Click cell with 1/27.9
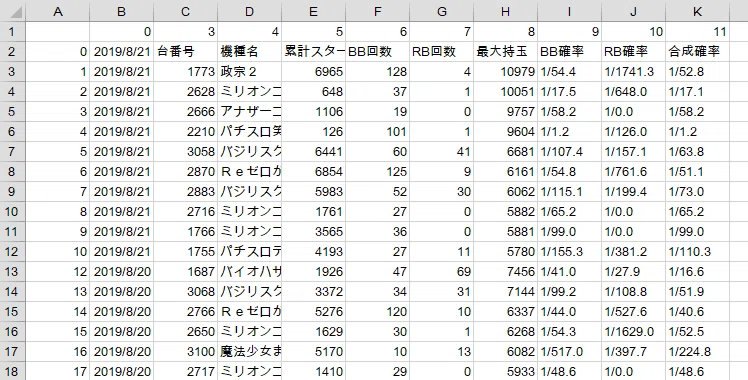 (633, 272)
